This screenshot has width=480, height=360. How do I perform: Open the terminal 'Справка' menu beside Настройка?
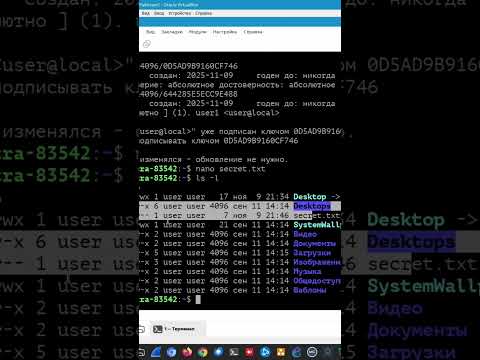pos(253,32)
